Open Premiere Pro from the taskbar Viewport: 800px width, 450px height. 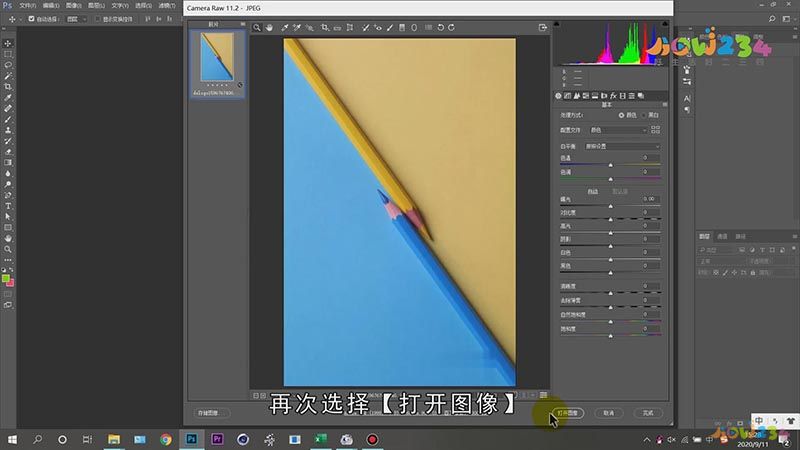(x=217, y=439)
